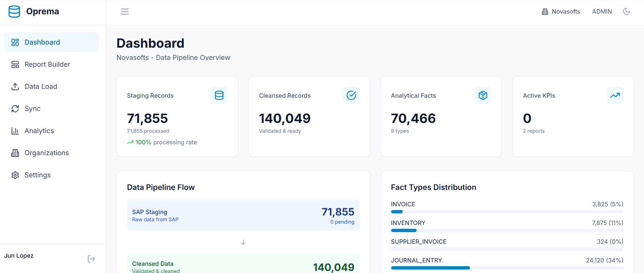Click the '2 reports' text

(534, 131)
